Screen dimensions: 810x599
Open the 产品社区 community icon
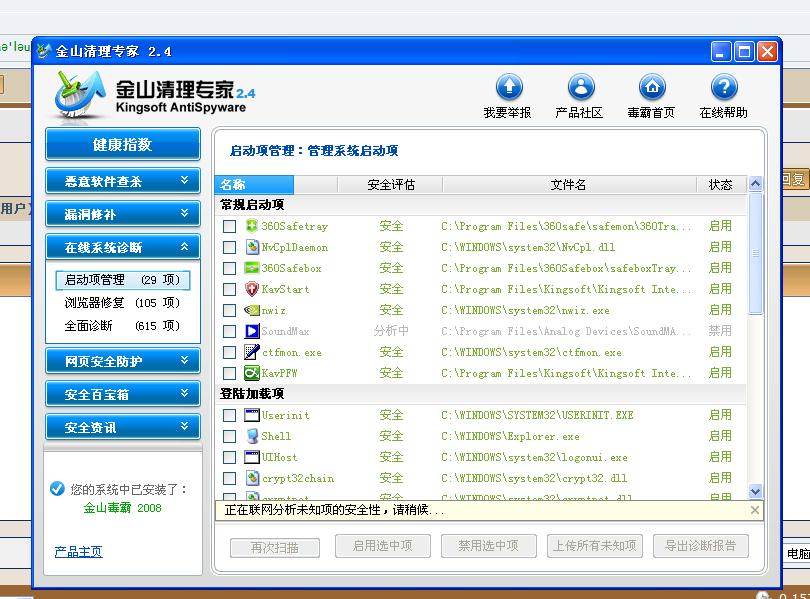pos(580,87)
